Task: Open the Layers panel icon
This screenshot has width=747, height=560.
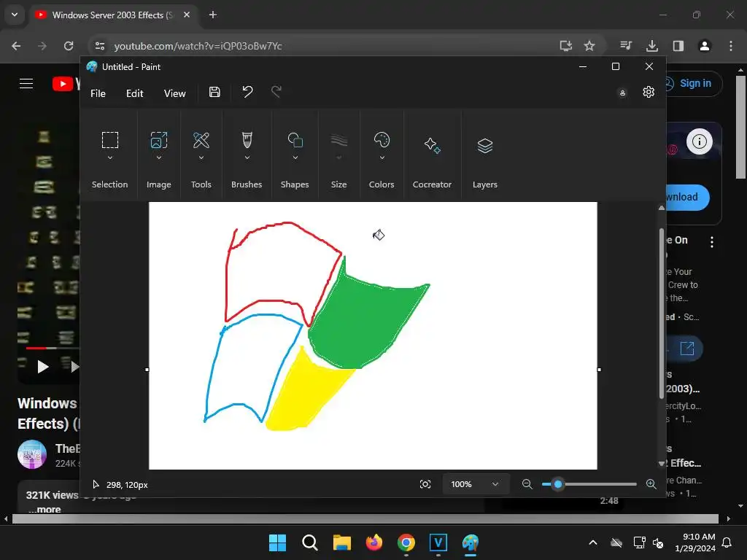Action: pyautogui.click(x=485, y=145)
